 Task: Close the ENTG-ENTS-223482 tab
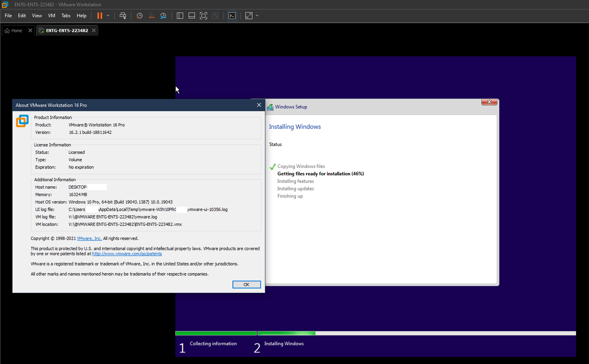[93, 30]
